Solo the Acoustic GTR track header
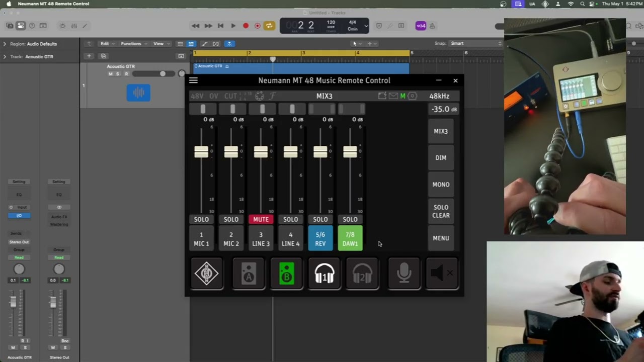 pos(118,74)
